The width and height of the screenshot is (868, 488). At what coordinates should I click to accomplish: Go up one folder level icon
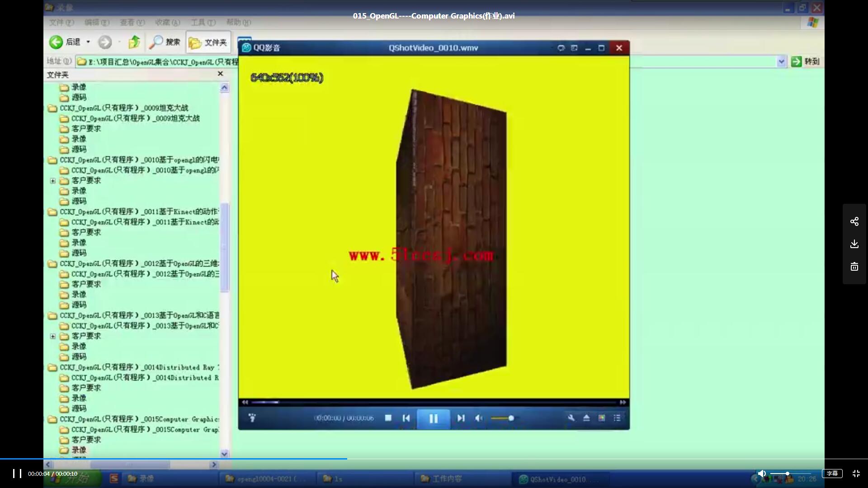[x=134, y=42]
